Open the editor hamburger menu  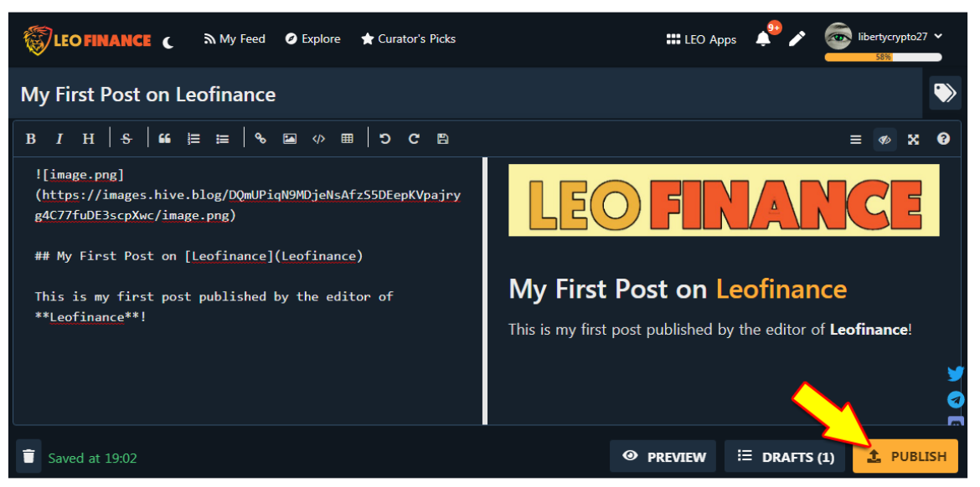856,139
